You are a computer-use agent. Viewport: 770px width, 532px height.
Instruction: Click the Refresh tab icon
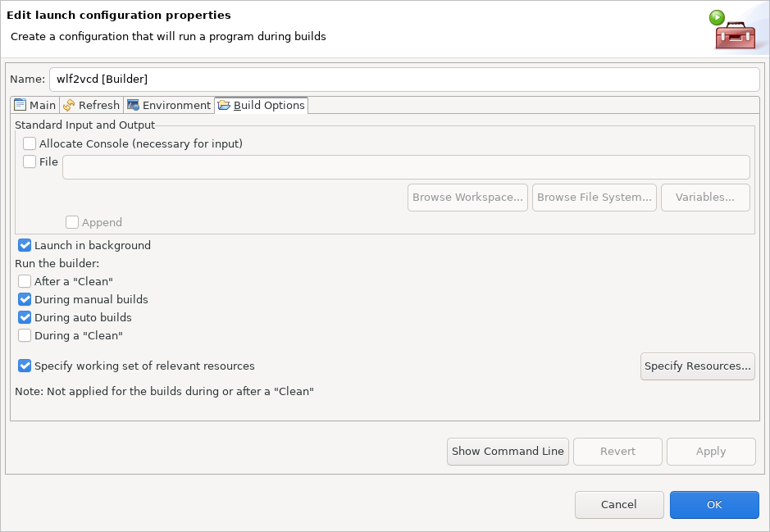pyautogui.click(x=69, y=105)
